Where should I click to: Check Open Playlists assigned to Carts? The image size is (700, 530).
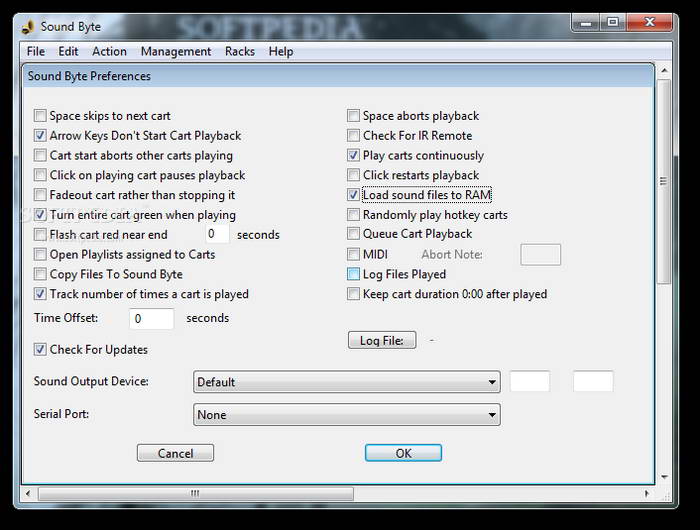pyautogui.click(x=40, y=255)
